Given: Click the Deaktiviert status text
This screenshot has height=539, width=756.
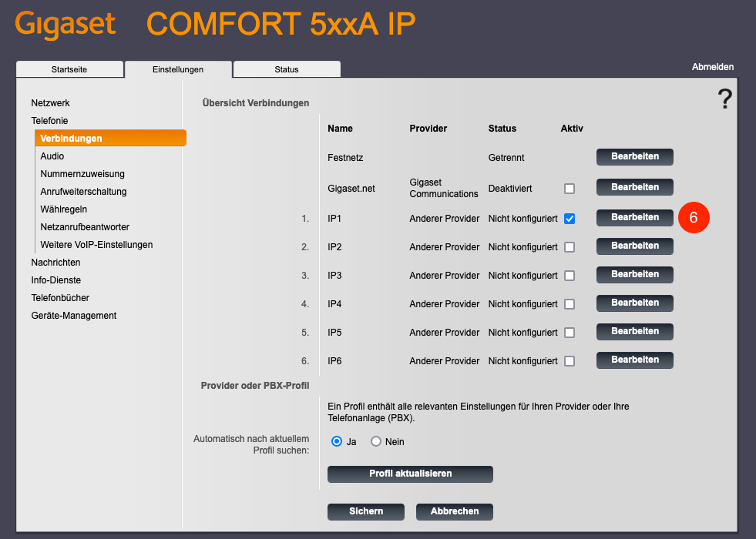Looking at the screenshot, I should (x=509, y=189).
